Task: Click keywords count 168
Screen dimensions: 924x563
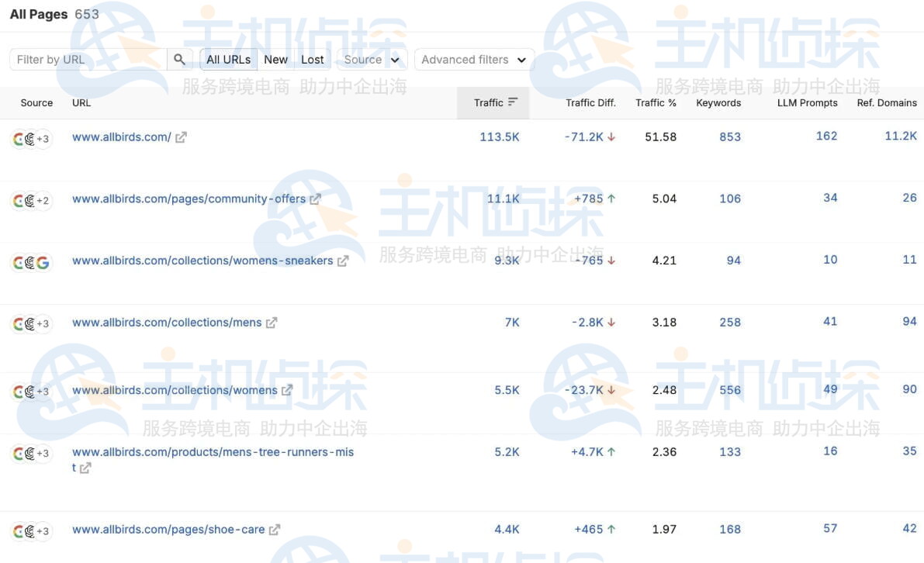Action: pyautogui.click(x=730, y=530)
